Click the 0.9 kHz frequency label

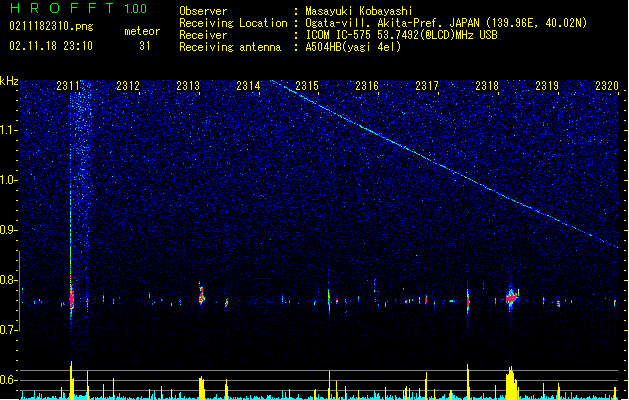(x=9, y=230)
